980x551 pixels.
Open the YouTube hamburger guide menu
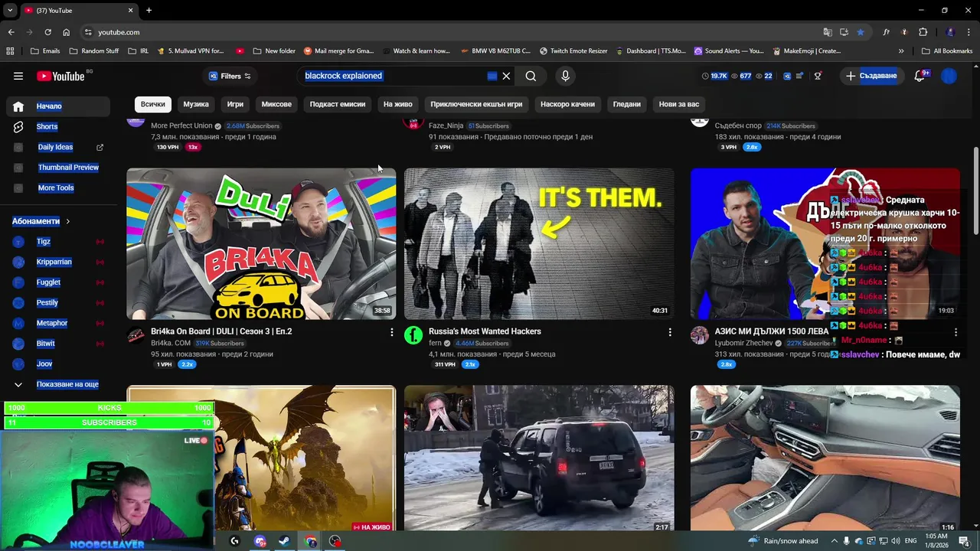point(18,76)
